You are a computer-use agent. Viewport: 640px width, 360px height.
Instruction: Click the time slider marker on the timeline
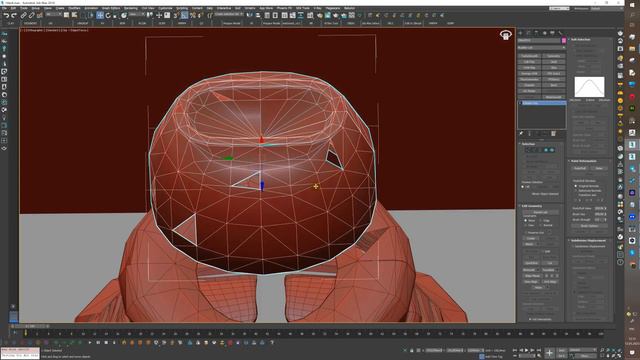click(x=26, y=333)
